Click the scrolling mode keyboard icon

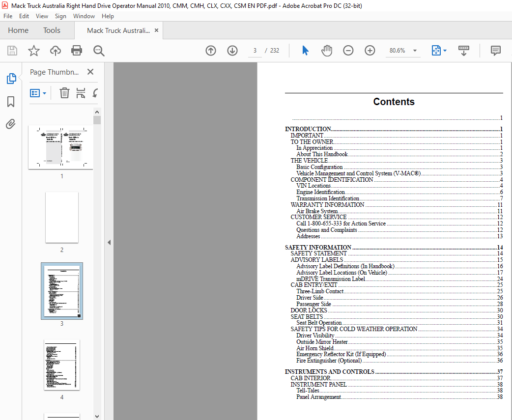[464, 51]
